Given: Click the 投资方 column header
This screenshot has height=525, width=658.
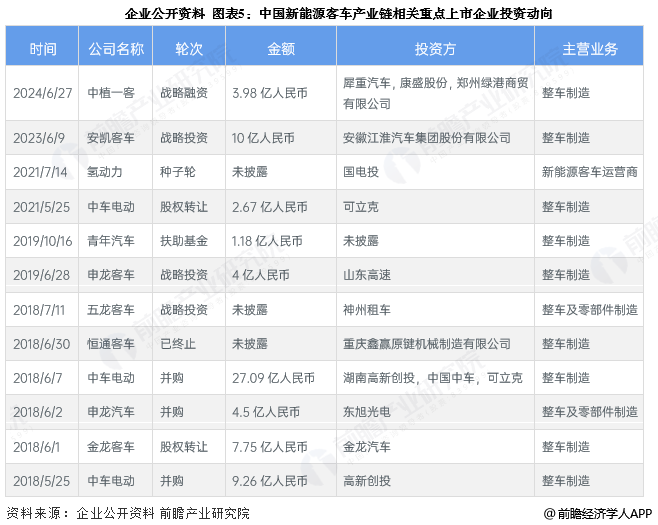Looking at the screenshot, I should [x=435, y=46].
